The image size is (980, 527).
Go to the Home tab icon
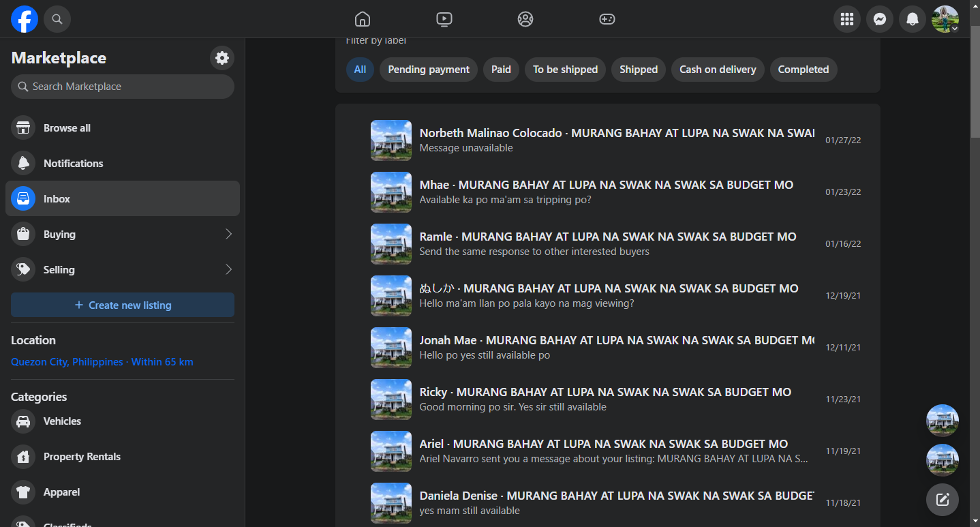[x=363, y=19]
